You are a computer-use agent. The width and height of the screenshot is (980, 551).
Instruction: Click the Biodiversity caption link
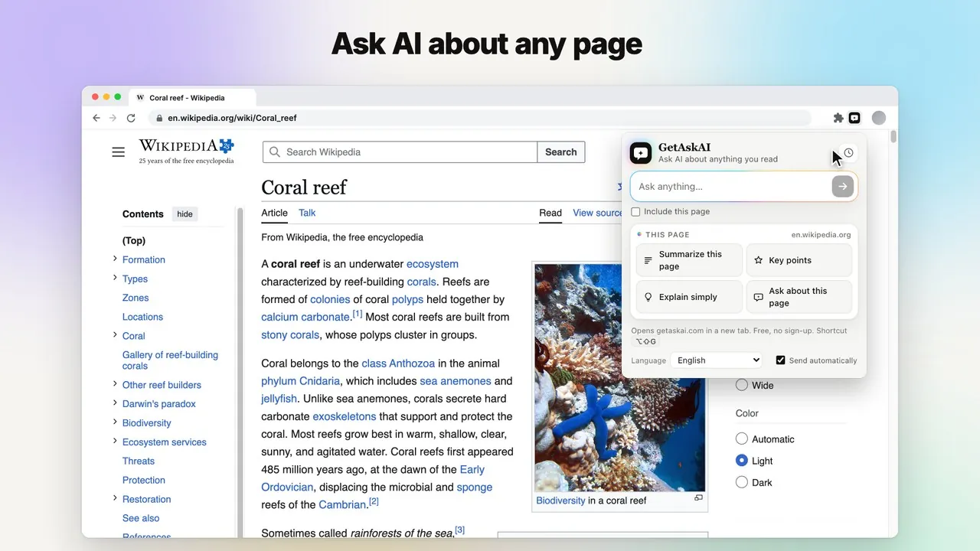[x=560, y=500]
